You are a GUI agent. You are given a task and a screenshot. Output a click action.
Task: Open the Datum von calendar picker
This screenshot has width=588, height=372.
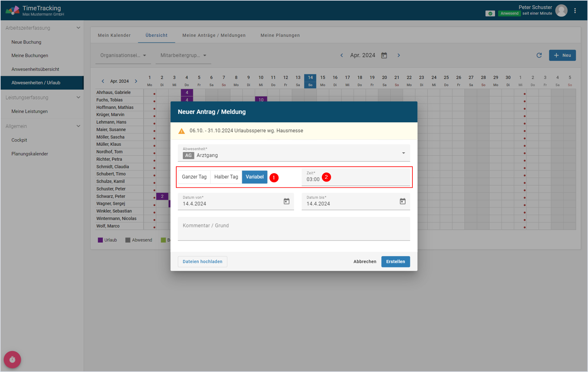click(286, 201)
